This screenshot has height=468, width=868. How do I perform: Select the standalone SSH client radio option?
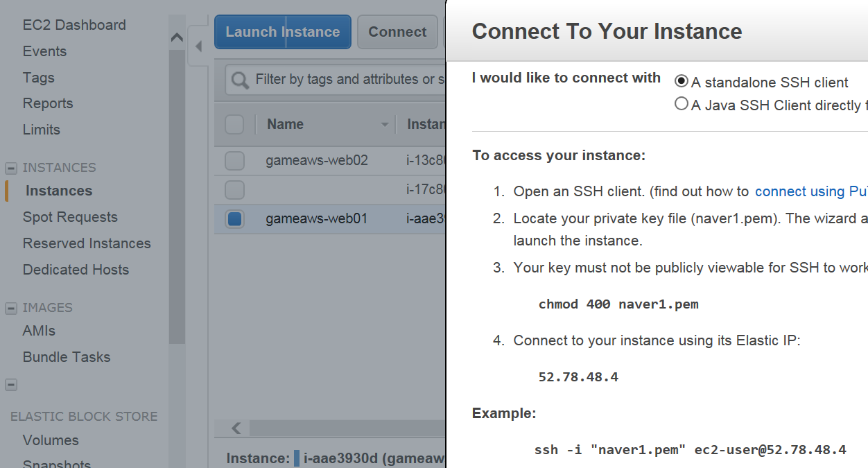click(x=682, y=81)
